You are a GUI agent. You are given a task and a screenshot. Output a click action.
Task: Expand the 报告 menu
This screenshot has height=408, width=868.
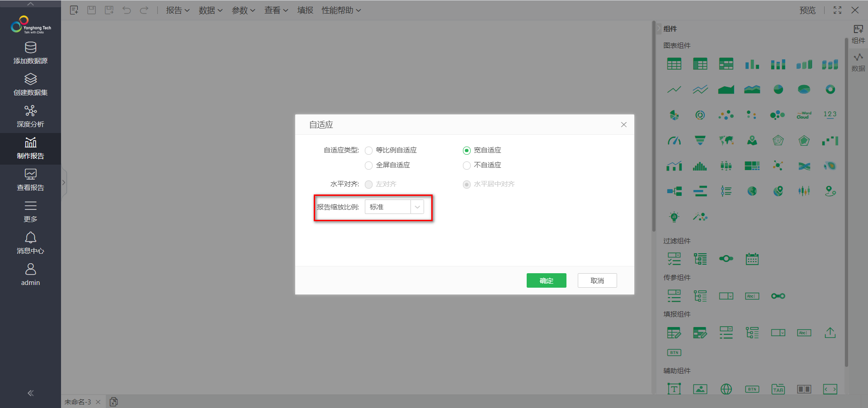[177, 10]
